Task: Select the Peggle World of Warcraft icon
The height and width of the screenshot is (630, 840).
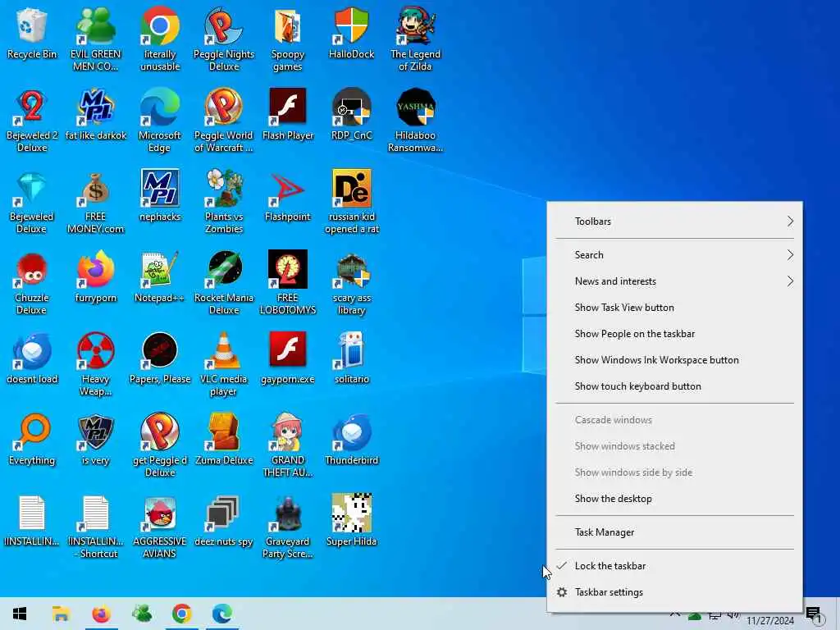Action: point(223,121)
